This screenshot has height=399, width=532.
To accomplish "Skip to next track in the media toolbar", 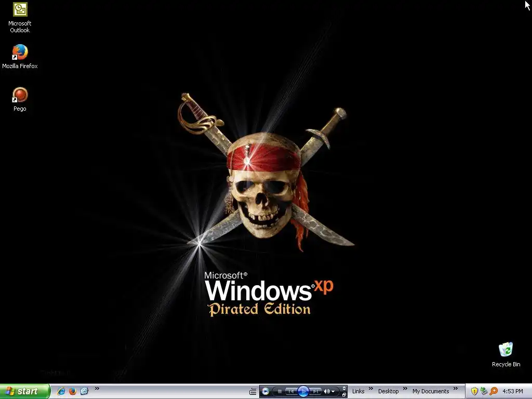I will (x=315, y=391).
